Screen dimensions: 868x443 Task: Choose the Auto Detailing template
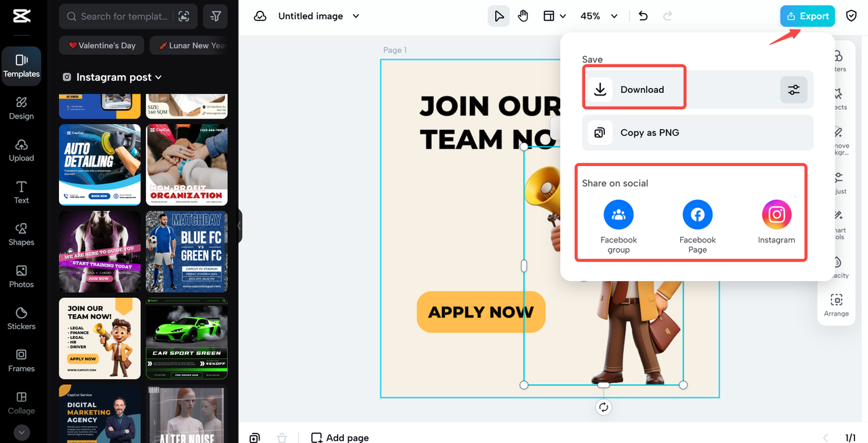pyautogui.click(x=100, y=165)
